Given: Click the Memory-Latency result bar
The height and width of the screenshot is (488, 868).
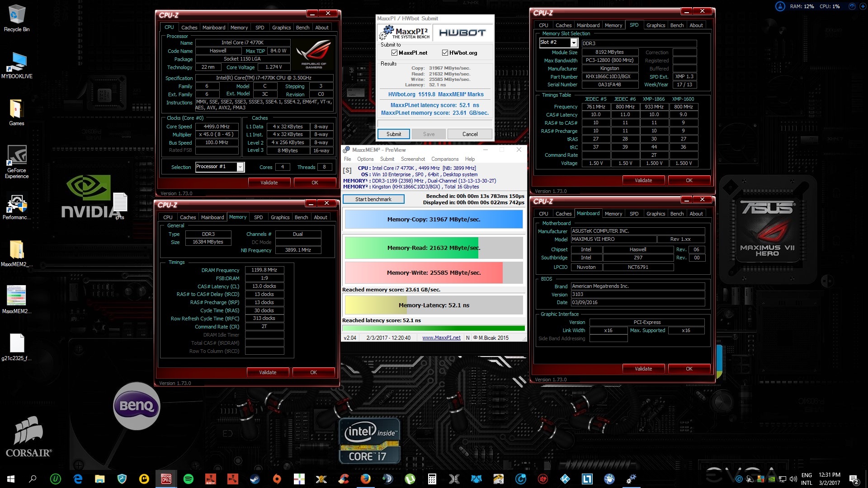Looking at the screenshot, I should point(434,305).
